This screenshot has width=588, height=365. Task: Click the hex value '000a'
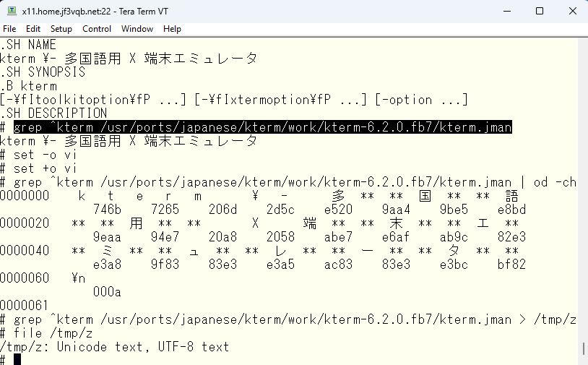click(x=107, y=291)
